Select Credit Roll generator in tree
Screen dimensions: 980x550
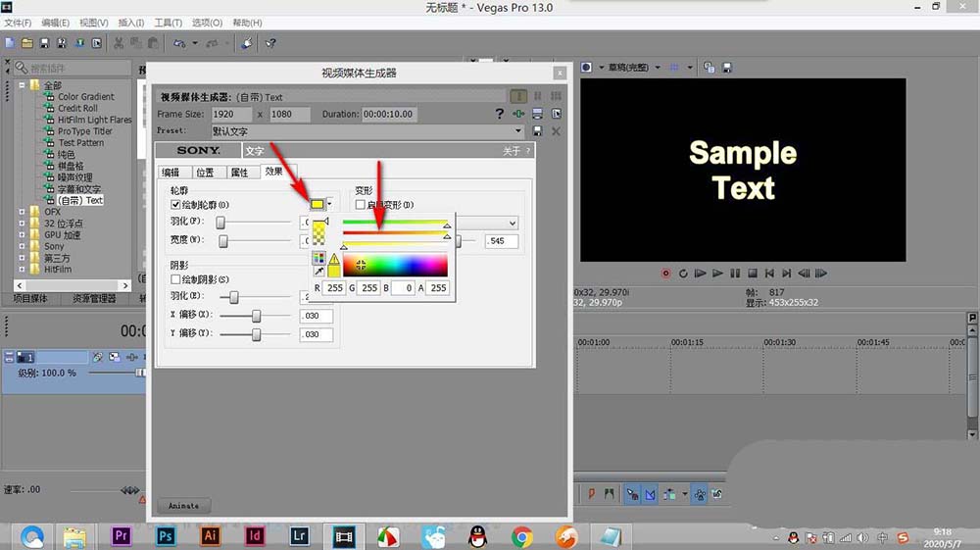[77, 108]
